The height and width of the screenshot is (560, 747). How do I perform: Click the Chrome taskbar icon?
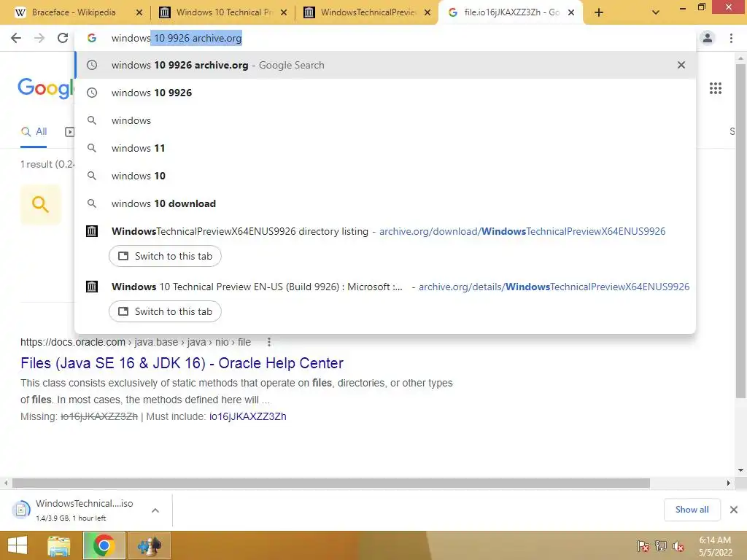tap(104, 545)
